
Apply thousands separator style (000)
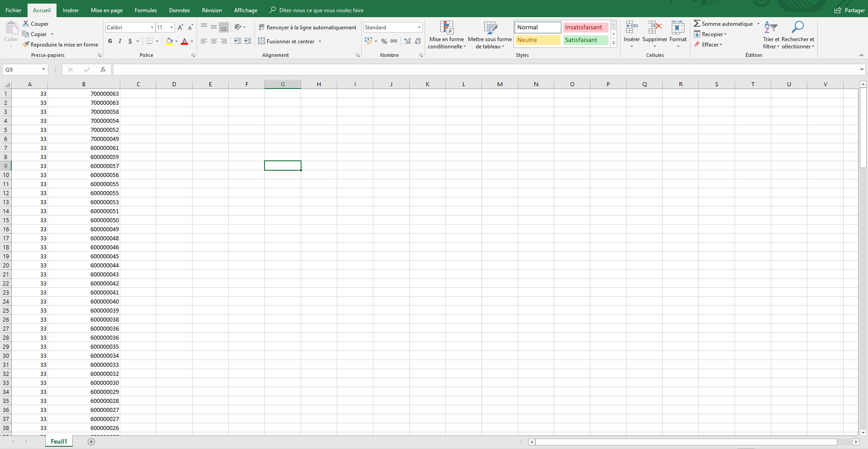(394, 41)
